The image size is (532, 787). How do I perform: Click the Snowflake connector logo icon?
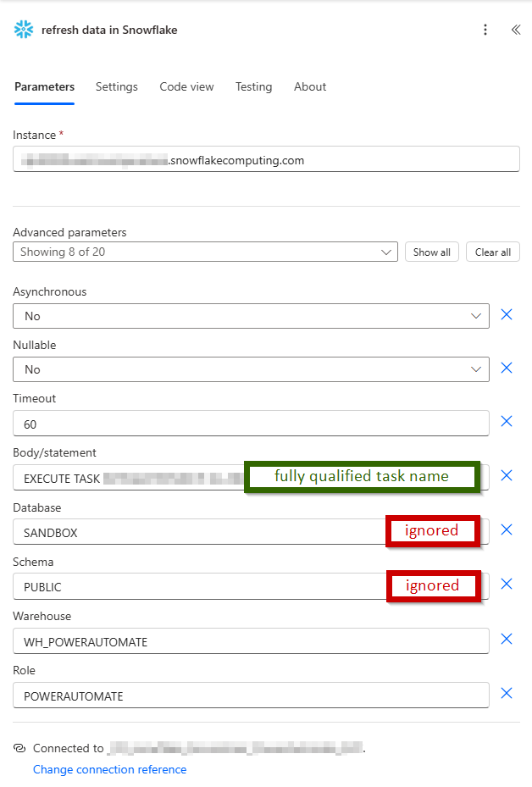(x=24, y=30)
